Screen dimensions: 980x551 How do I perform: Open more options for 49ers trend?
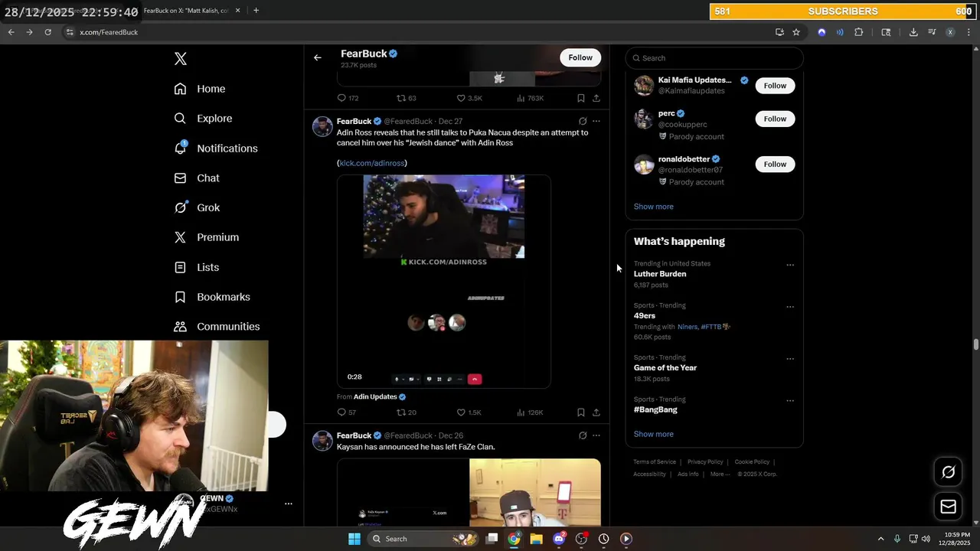coord(790,307)
